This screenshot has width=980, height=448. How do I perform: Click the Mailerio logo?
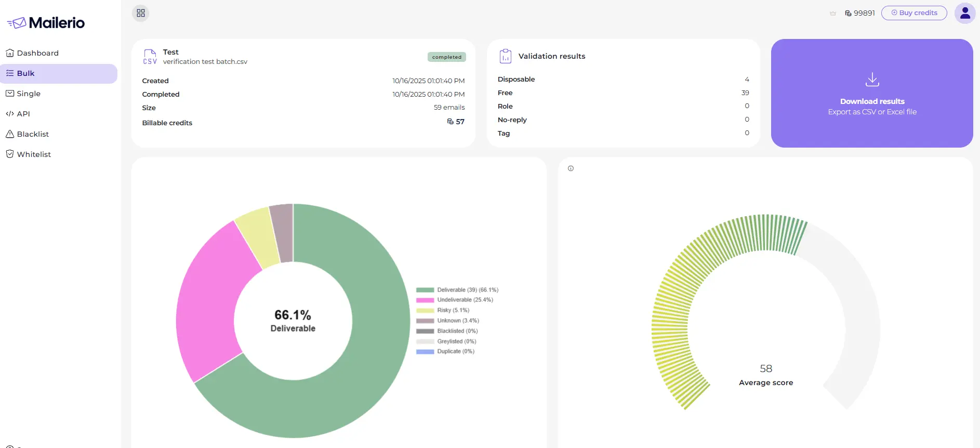(x=46, y=23)
